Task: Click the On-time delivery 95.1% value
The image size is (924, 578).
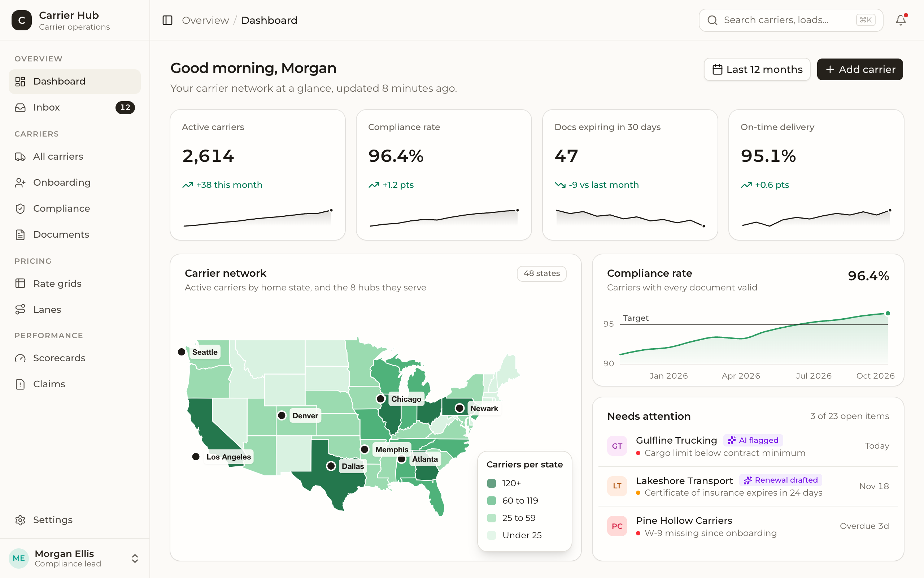Action: tap(768, 156)
